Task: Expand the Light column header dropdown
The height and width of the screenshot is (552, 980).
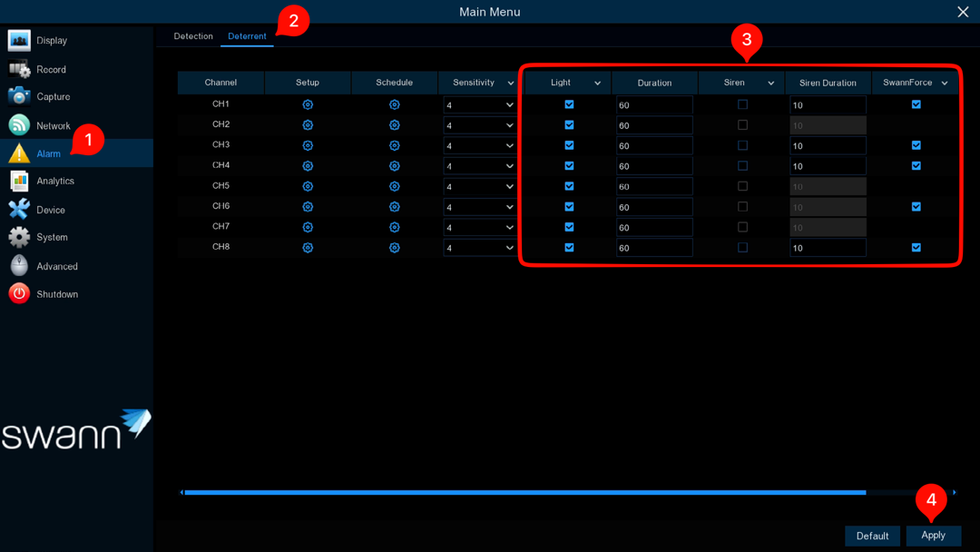Action: click(x=597, y=84)
